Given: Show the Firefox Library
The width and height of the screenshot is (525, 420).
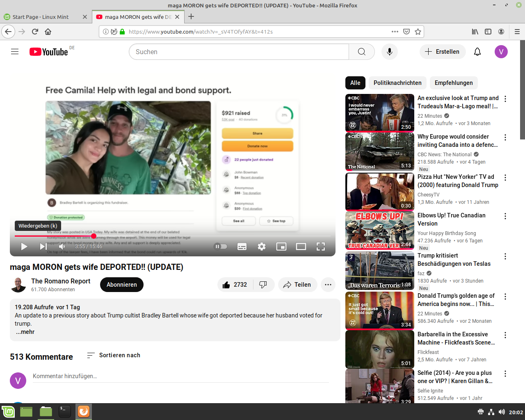Looking at the screenshot, I should [475, 32].
